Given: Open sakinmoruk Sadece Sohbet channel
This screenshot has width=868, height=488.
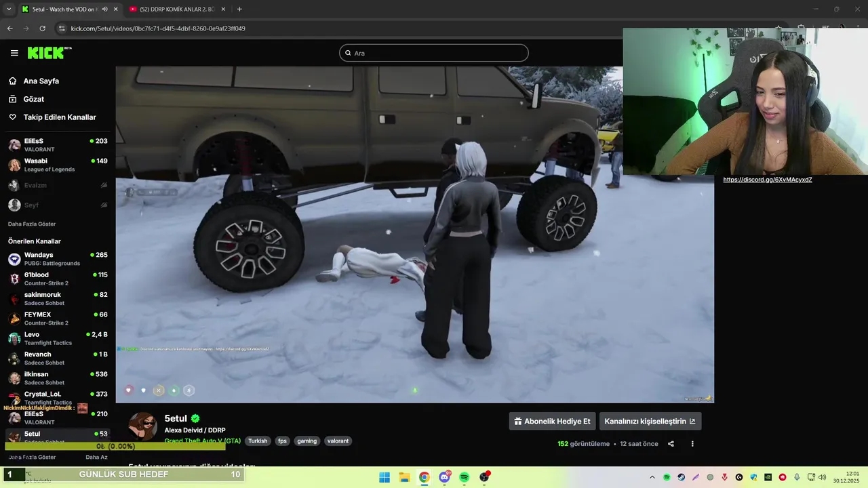Looking at the screenshot, I should 58,298.
